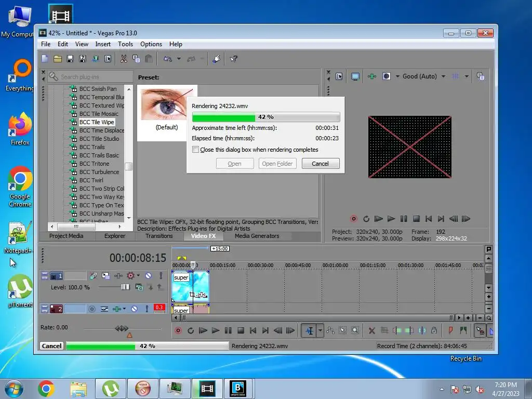The image size is (532, 399).
Task: Click the Cut scissors icon
Action: 124,59
